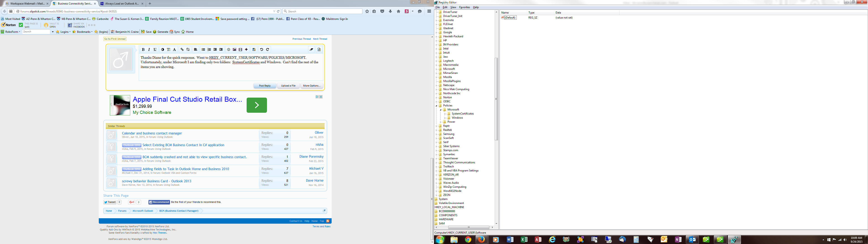Redo edit in reply editor
This screenshot has height=244, width=868.
(x=268, y=49)
